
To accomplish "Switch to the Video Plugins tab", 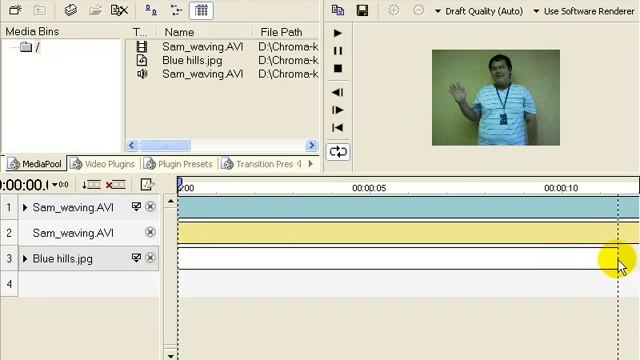I will (102, 164).
